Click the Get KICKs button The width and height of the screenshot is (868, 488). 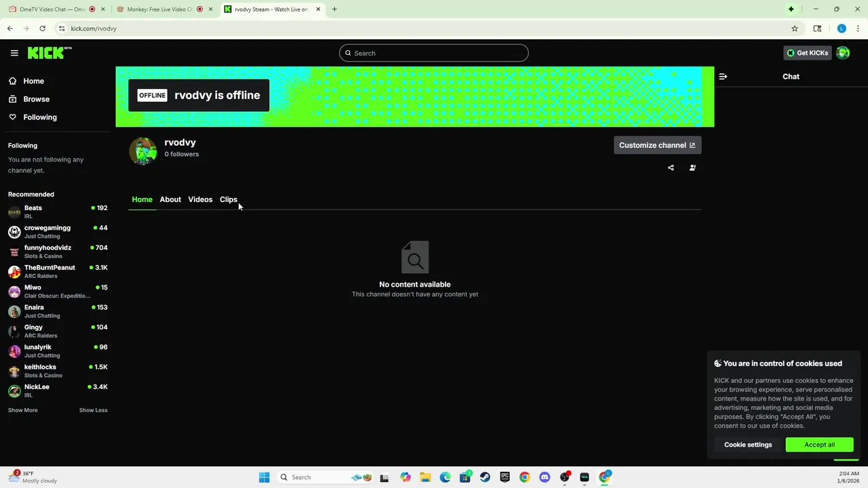[807, 53]
